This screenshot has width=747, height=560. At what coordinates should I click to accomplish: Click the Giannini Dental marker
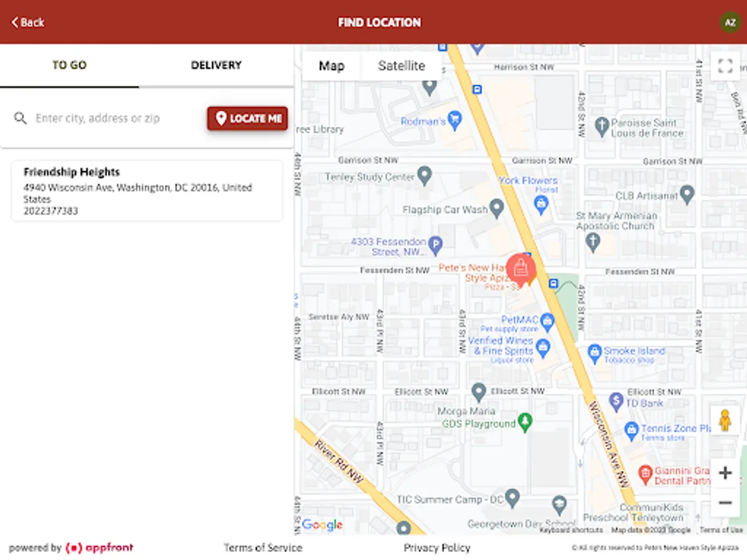click(x=644, y=475)
